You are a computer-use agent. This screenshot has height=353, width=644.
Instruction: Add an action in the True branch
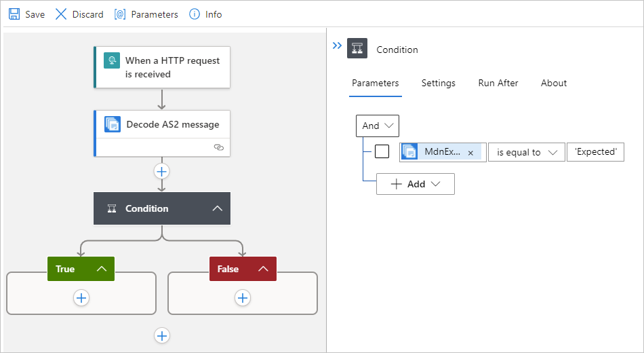pyautogui.click(x=81, y=297)
